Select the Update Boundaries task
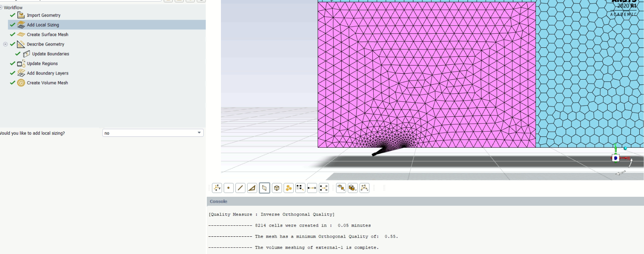This screenshot has height=254, width=644. coord(51,54)
